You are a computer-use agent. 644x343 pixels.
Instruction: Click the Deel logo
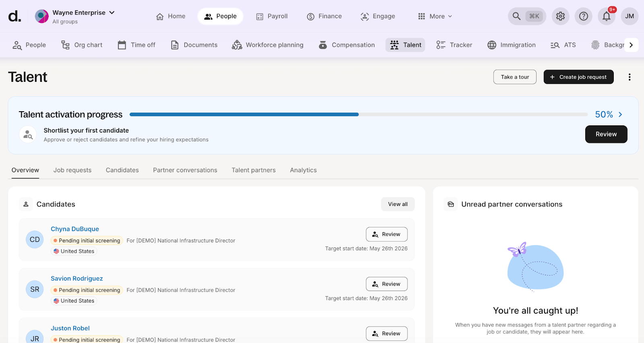click(14, 16)
